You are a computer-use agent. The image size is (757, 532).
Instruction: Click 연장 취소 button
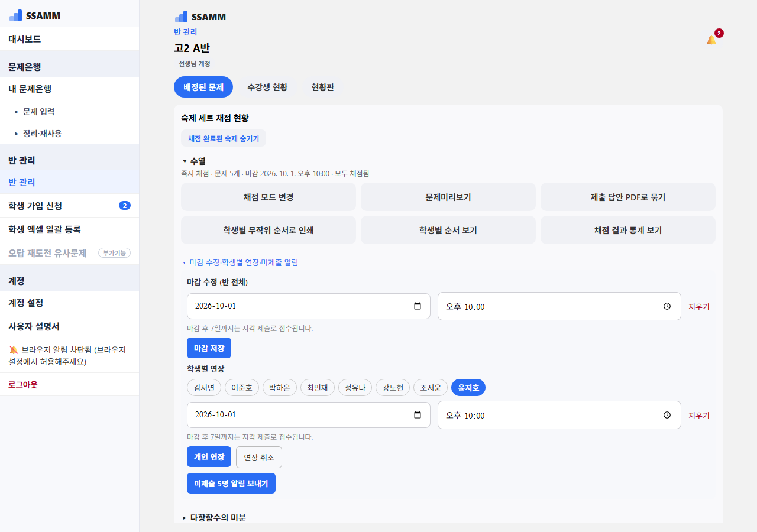pyautogui.click(x=259, y=457)
